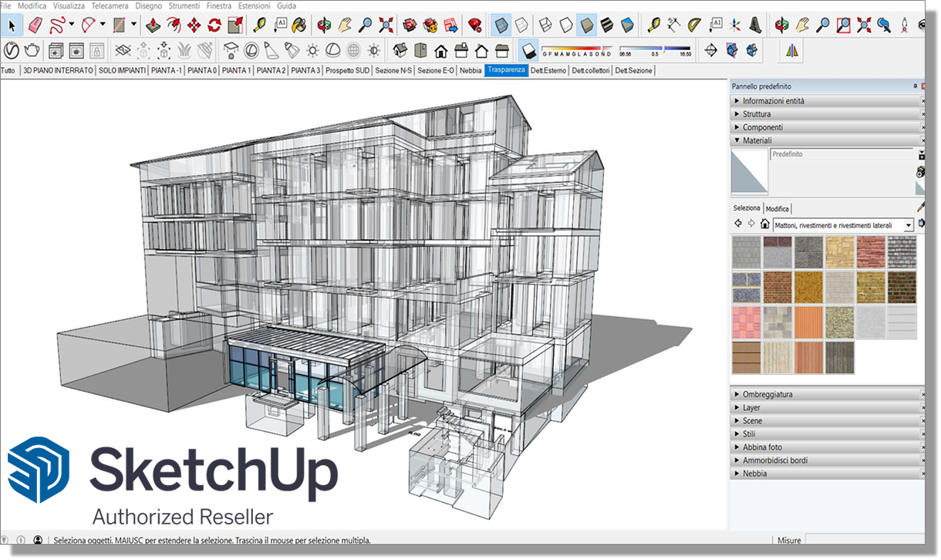
Task: Select the Protractor tool
Action: 696,25
